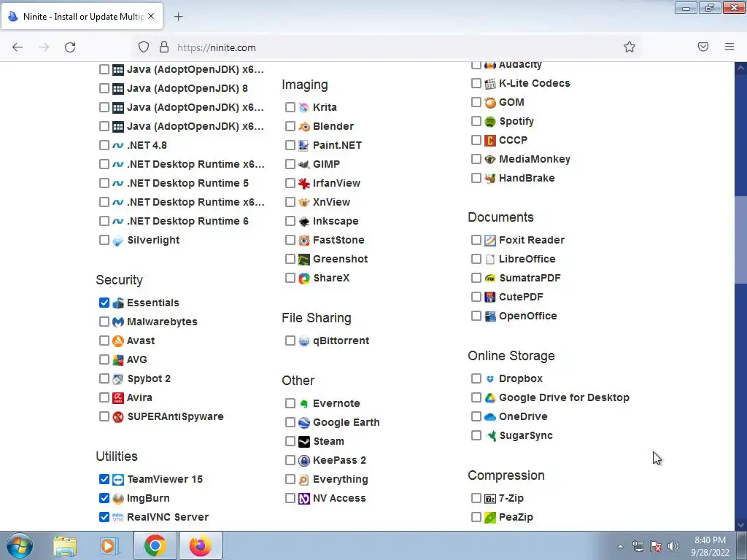Screen dimensions: 747x560
Task: Check the XnView checkbox
Action: [290, 202]
